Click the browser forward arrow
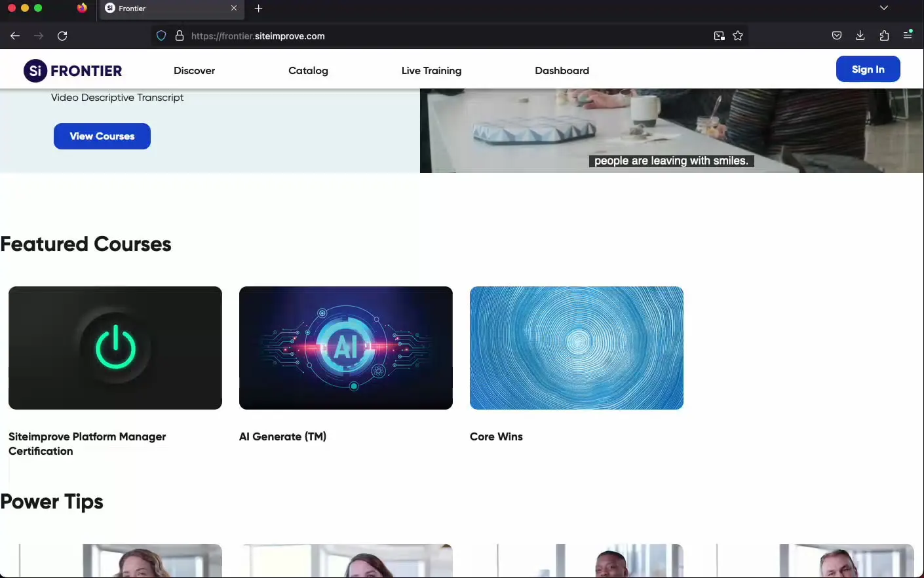This screenshot has height=578, width=924. (x=39, y=36)
